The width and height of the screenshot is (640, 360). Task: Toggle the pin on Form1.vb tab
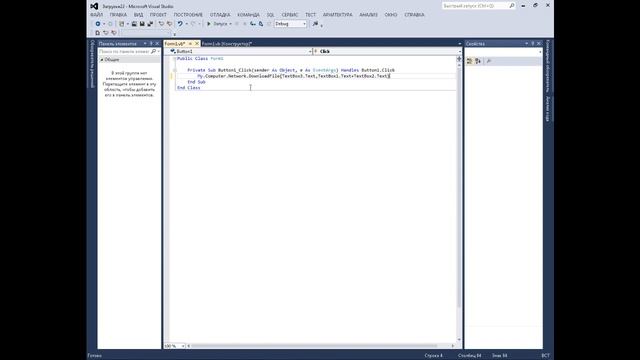pyautogui.click(x=190, y=43)
